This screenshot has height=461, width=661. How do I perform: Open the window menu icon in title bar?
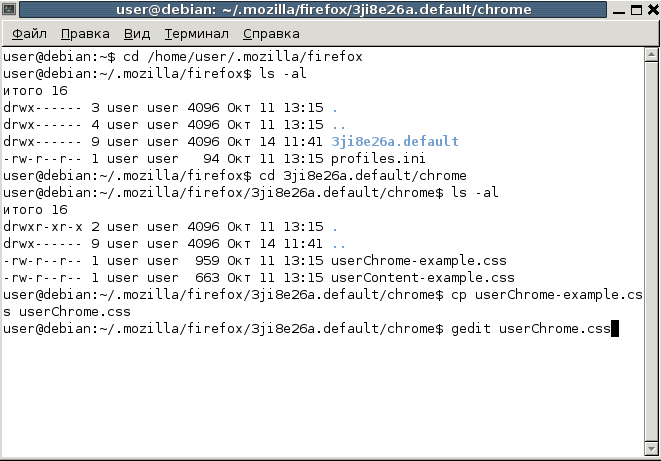point(11,10)
